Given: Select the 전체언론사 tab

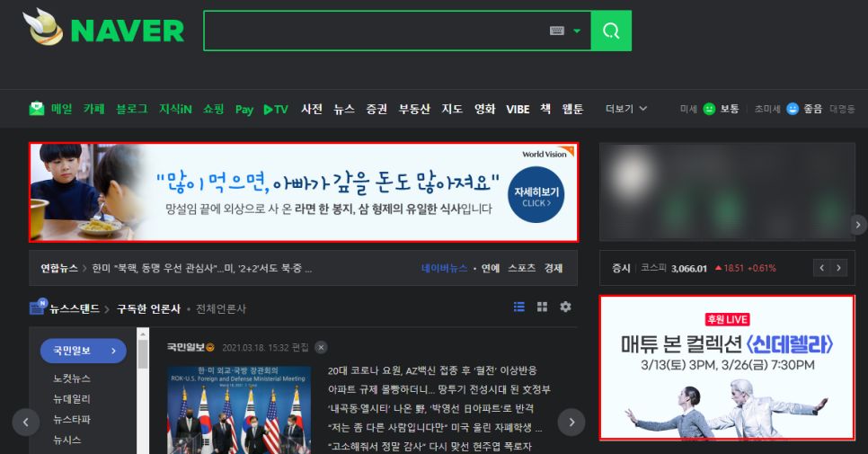Looking at the screenshot, I should click(221, 309).
